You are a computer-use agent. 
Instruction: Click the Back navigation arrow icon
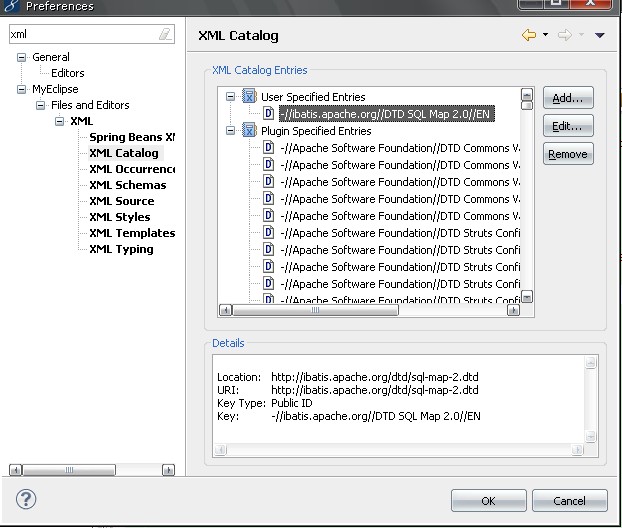click(529, 35)
